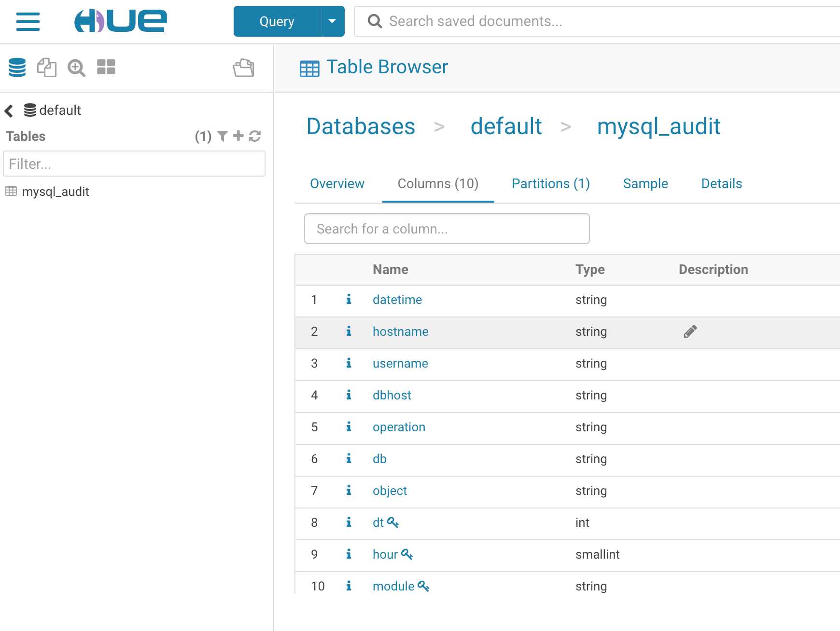
Task: Show info for the operation column
Action: click(x=349, y=427)
